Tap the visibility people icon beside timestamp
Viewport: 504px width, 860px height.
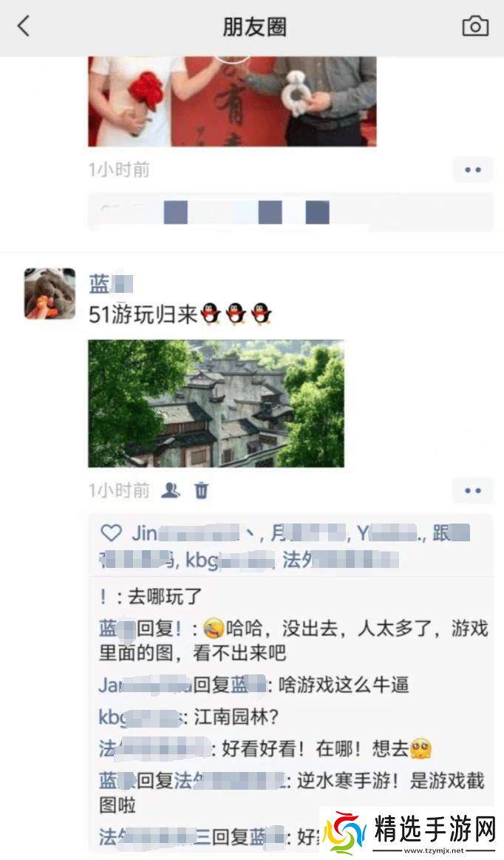coord(171,490)
